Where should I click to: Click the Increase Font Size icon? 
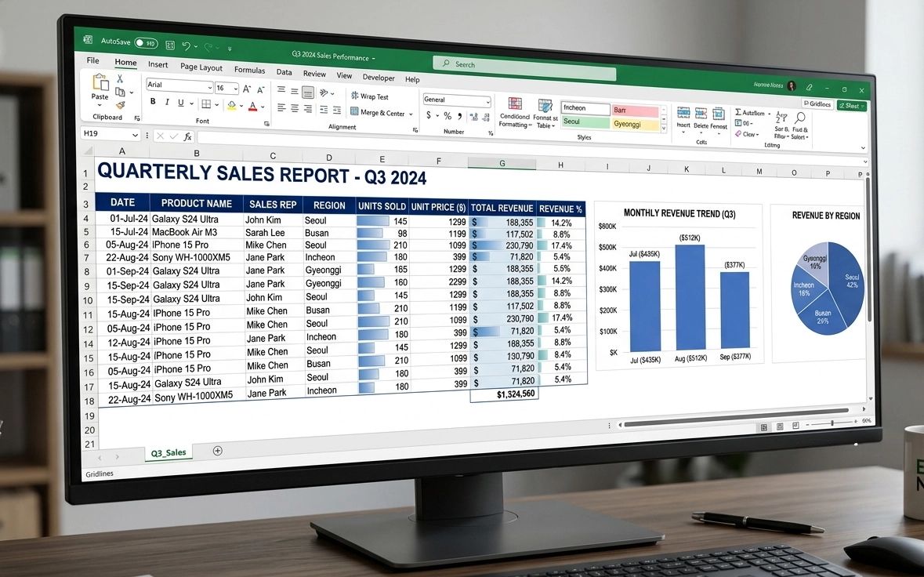point(247,89)
